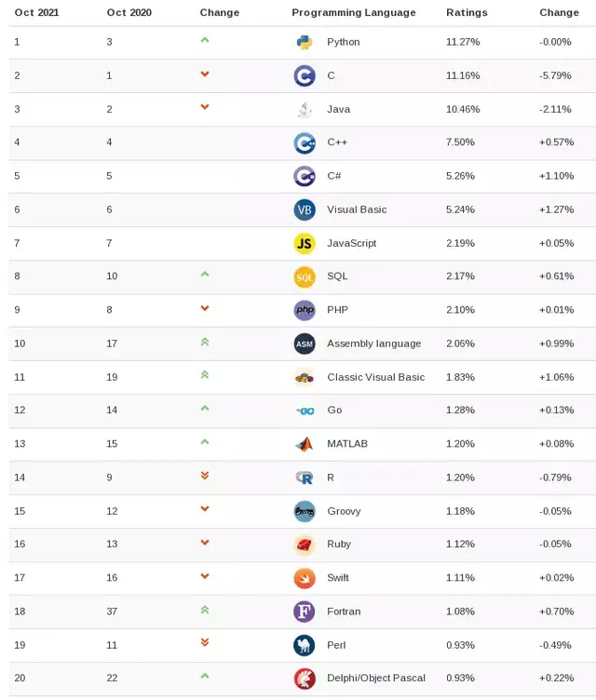Click the MATLAB logo icon
Viewport: 596px width, 700px height.
tap(305, 444)
